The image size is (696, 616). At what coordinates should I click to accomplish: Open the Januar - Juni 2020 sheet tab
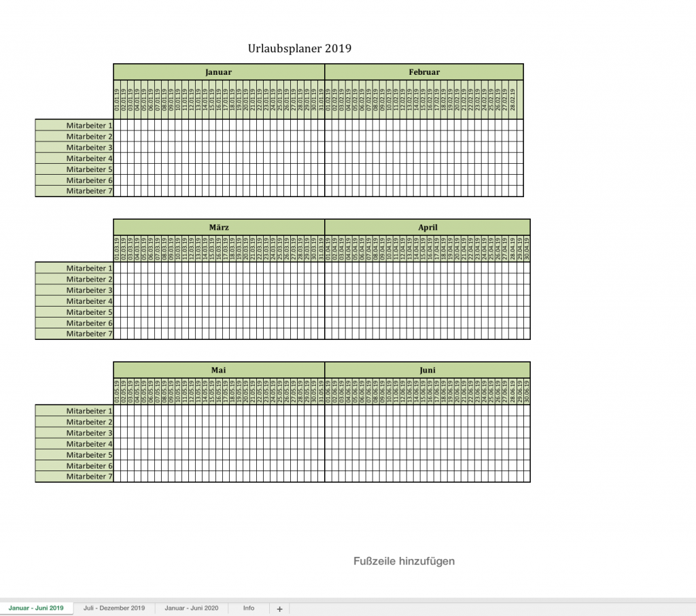(191, 608)
